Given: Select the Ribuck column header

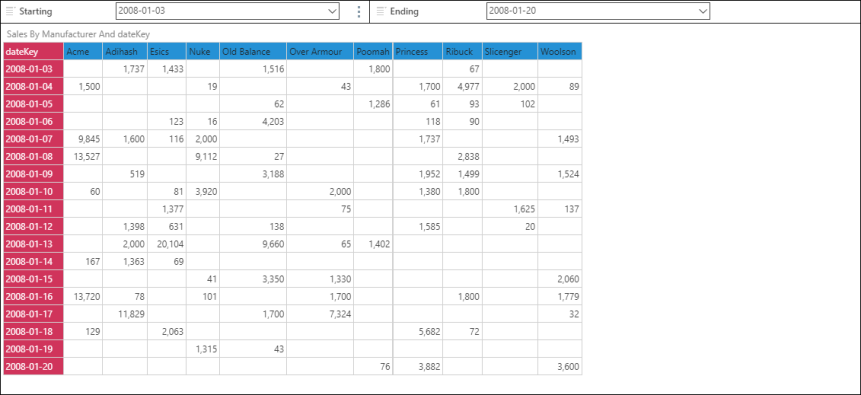Looking at the screenshot, I should coord(462,52).
